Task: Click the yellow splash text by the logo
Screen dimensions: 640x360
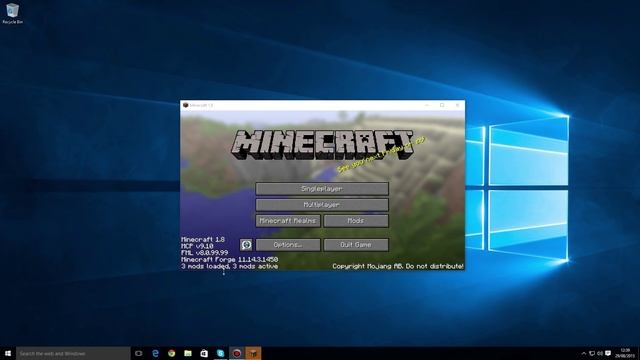Action: [381, 154]
